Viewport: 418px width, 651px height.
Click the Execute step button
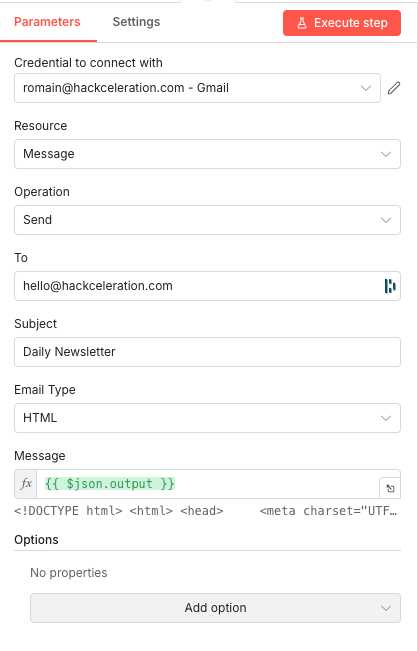(x=342, y=23)
